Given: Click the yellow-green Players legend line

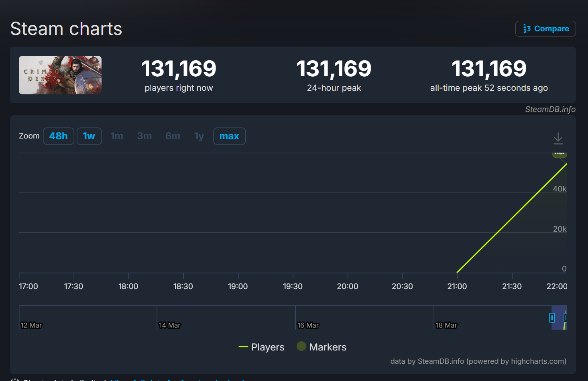Looking at the screenshot, I should pyautogui.click(x=243, y=347).
